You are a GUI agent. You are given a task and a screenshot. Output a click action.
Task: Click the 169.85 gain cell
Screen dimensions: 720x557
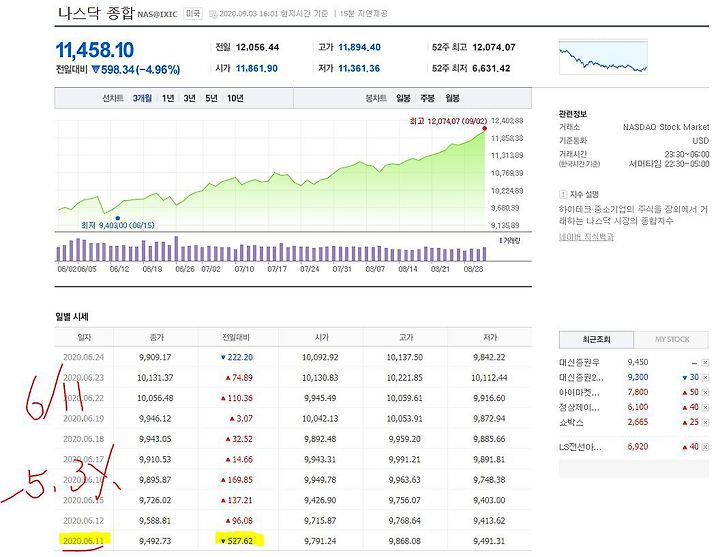point(237,480)
